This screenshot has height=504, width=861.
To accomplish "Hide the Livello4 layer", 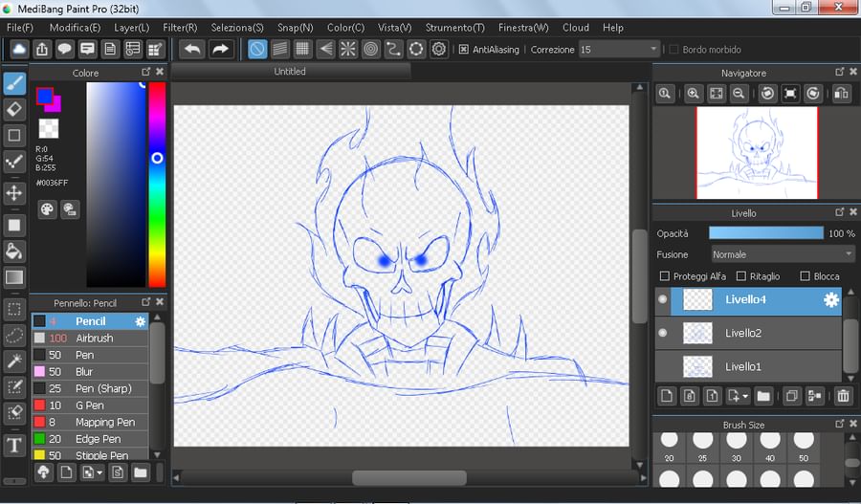I will (663, 299).
